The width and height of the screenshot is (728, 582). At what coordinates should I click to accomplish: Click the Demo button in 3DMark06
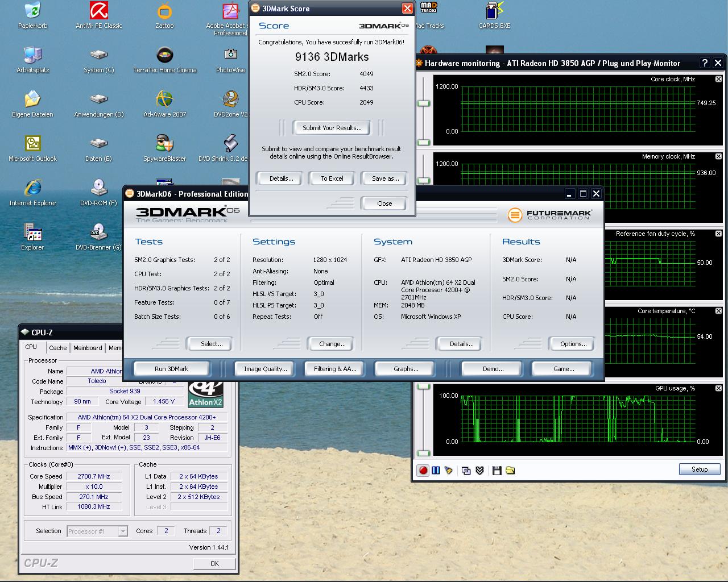[x=493, y=369]
